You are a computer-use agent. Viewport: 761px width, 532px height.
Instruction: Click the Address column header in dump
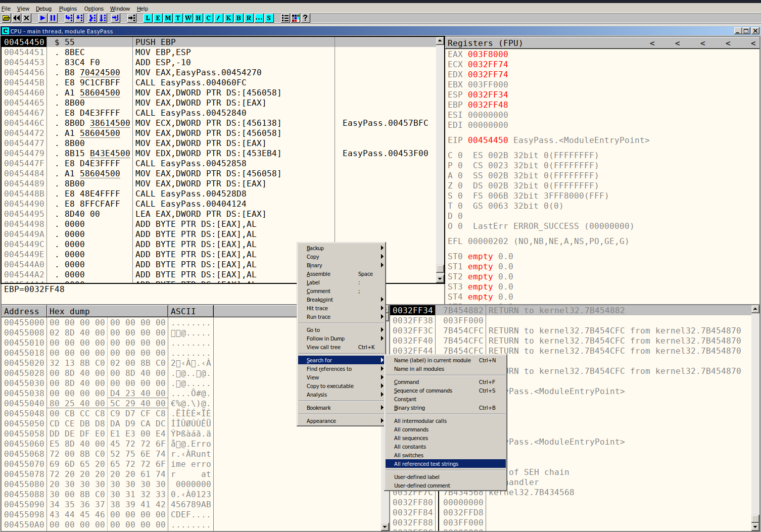tap(24, 311)
